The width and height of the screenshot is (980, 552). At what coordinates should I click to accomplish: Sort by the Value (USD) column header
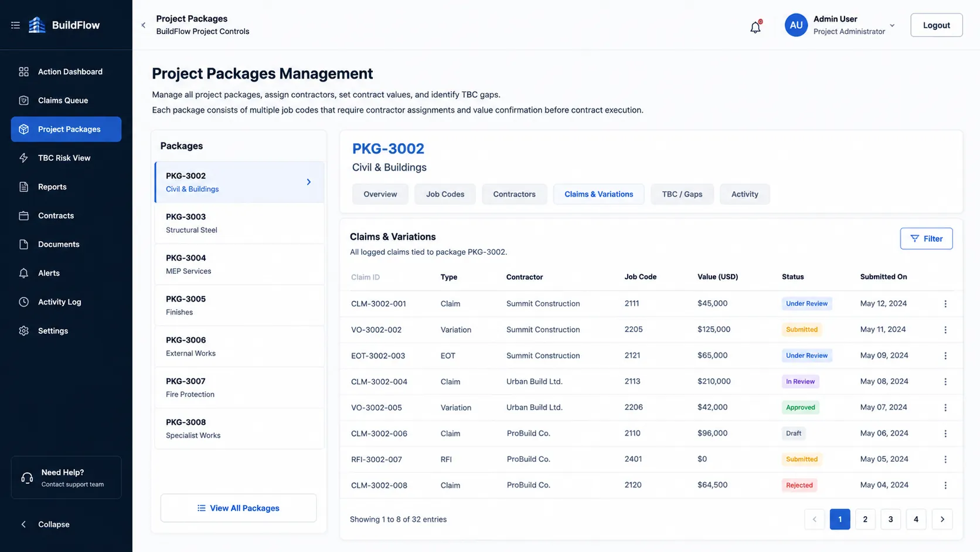pos(717,277)
